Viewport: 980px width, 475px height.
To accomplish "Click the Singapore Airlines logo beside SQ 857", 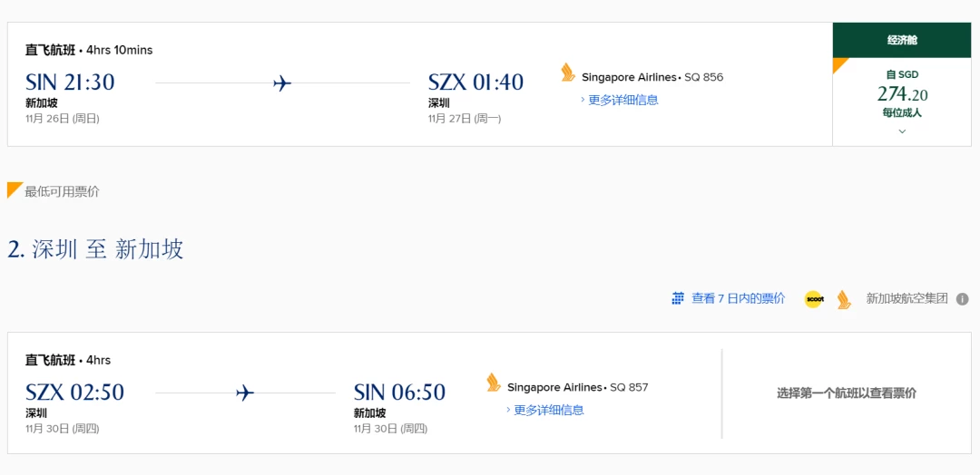I will [x=494, y=382].
